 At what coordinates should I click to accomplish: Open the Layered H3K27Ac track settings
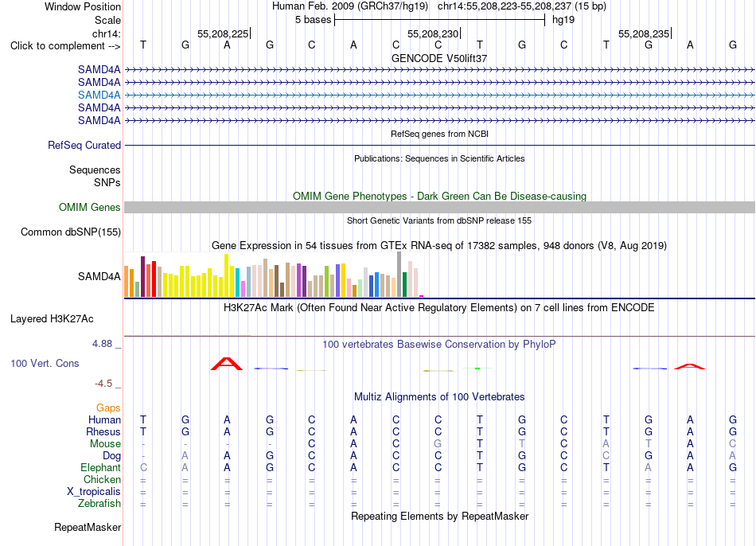tap(52, 319)
